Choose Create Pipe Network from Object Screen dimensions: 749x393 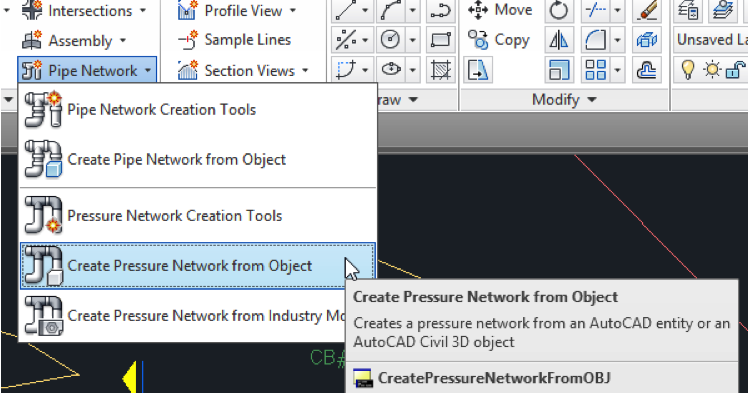pyautogui.click(x=198, y=159)
